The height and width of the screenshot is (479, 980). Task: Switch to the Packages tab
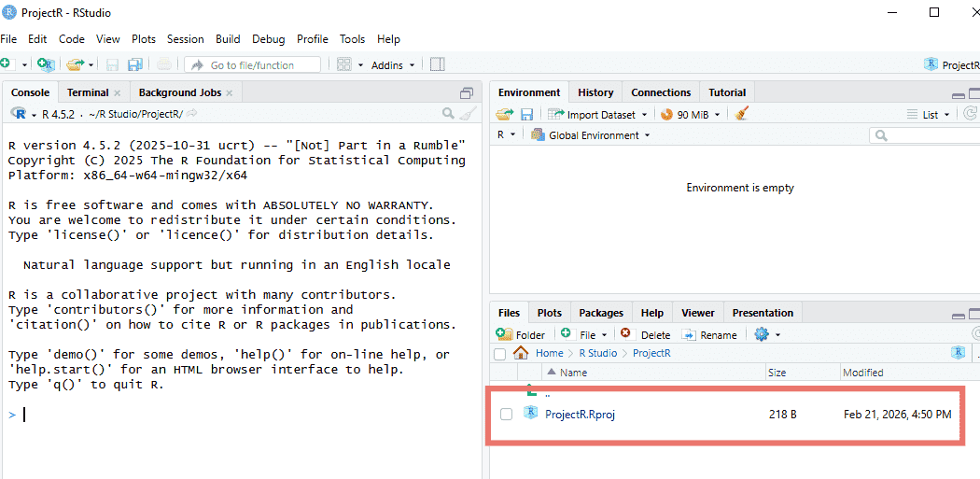point(601,313)
